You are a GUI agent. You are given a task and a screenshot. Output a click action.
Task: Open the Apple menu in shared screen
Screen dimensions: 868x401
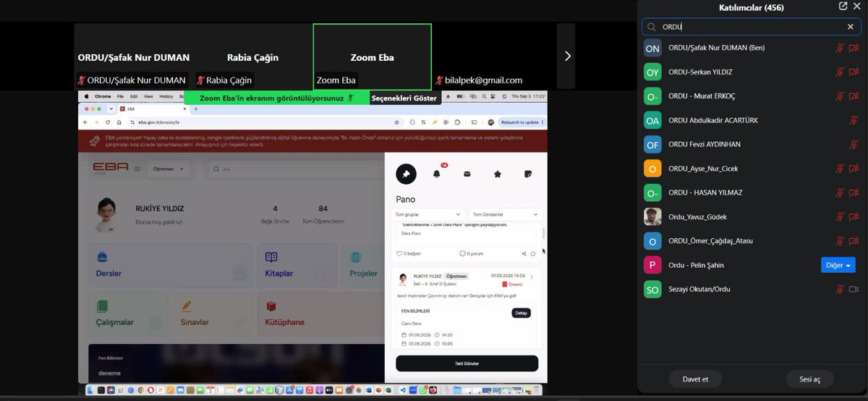click(85, 96)
